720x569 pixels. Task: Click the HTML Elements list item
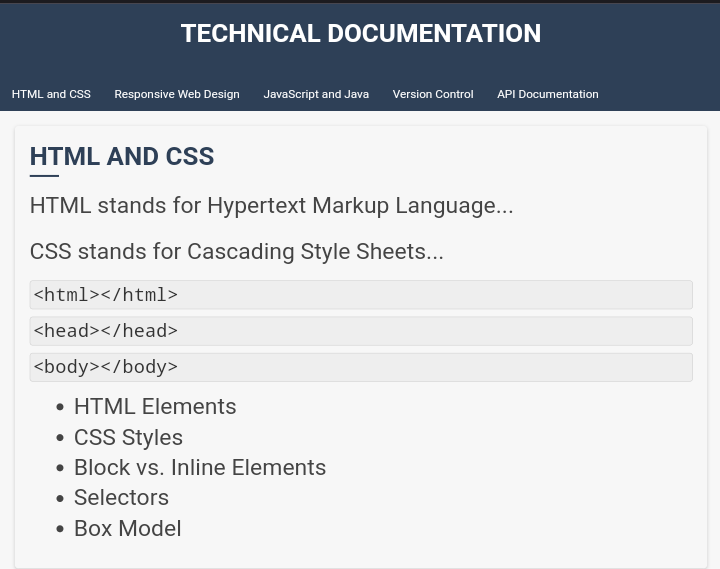[155, 406]
